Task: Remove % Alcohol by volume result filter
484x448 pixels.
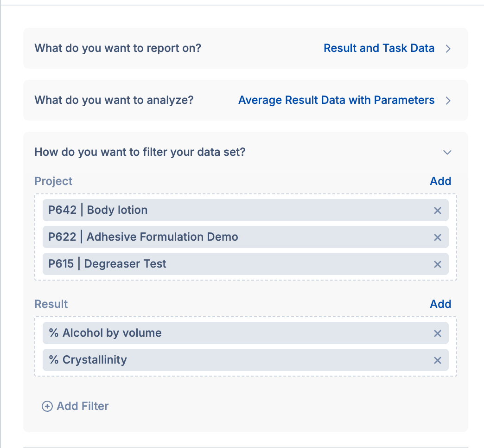Action: coord(437,333)
